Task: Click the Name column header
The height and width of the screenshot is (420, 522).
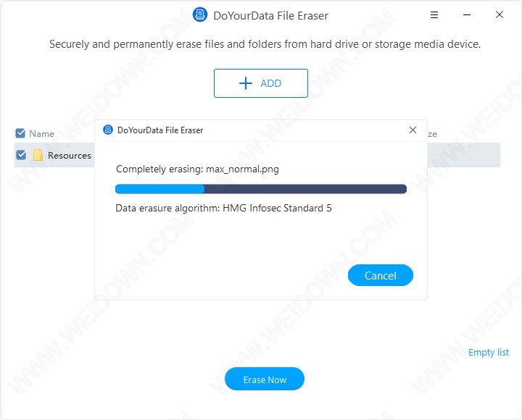Action: pyautogui.click(x=41, y=134)
